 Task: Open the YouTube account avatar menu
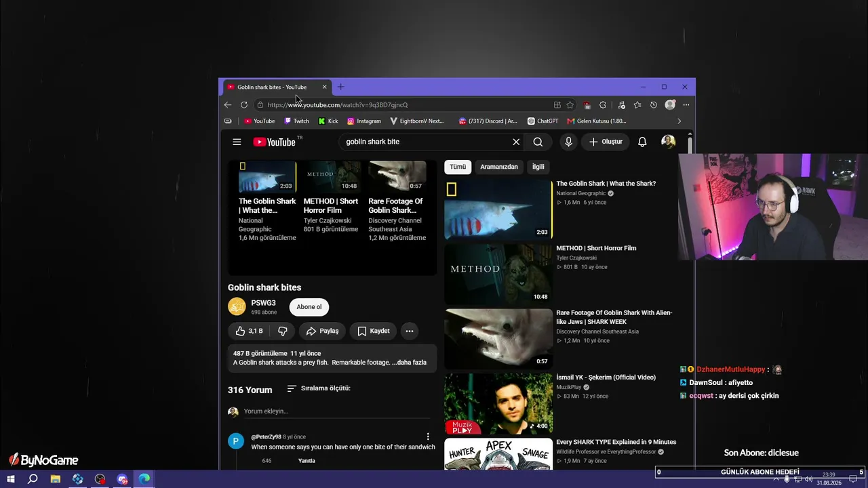click(668, 142)
